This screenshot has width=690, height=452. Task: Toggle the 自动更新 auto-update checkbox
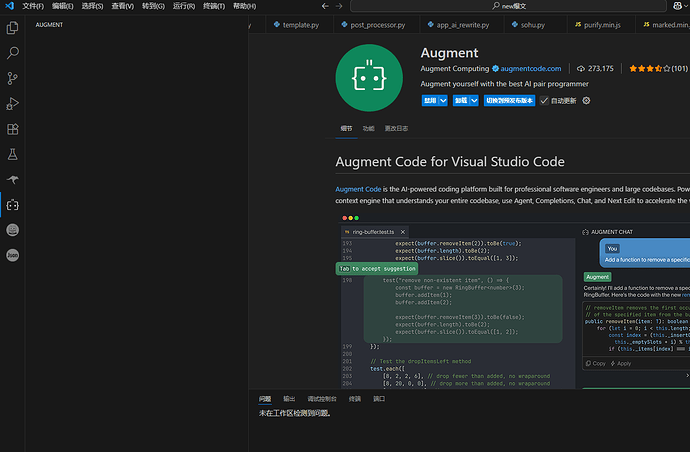coord(544,101)
